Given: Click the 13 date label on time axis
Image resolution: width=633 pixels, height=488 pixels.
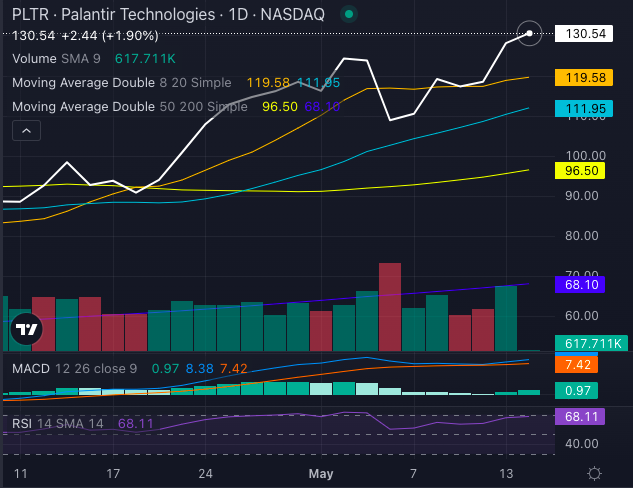Looking at the screenshot, I should click(x=506, y=473).
